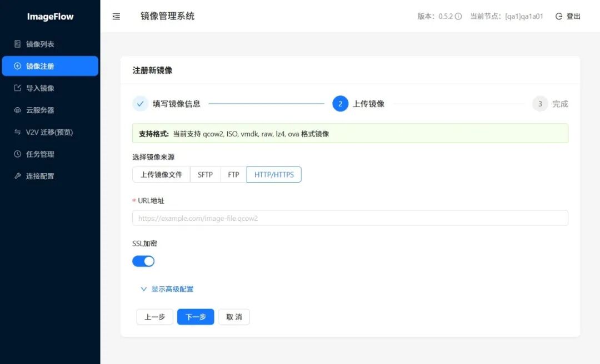Select SFTP as image source
Image resolution: width=600 pixels, height=364 pixels.
205,175
